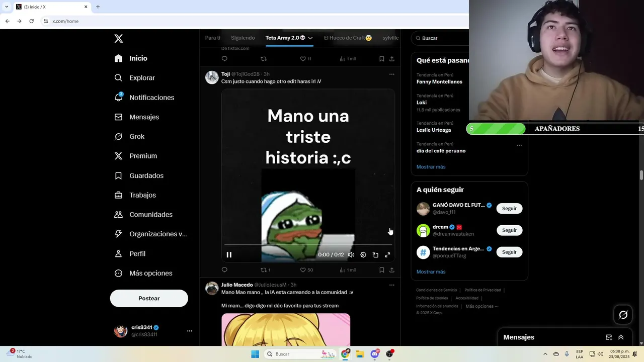Open Trabajos in the sidebar
Image resolution: width=644 pixels, height=362 pixels.
[x=135, y=195]
